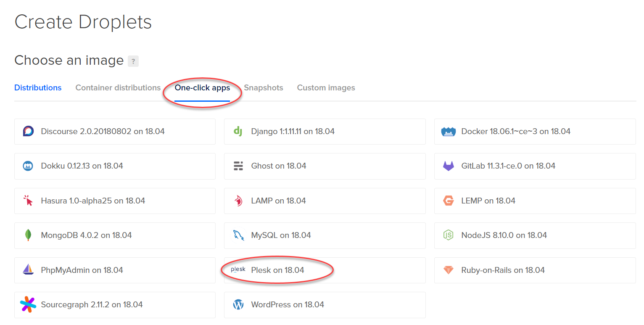Choose Plesk on 18.04 image
644x325 pixels.
277,270
